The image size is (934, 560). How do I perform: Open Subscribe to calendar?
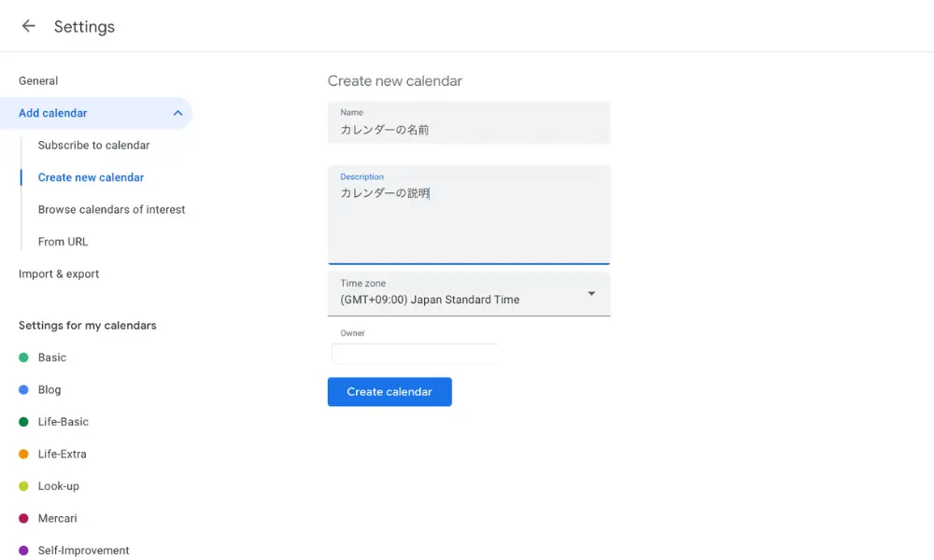click(93, 146)
